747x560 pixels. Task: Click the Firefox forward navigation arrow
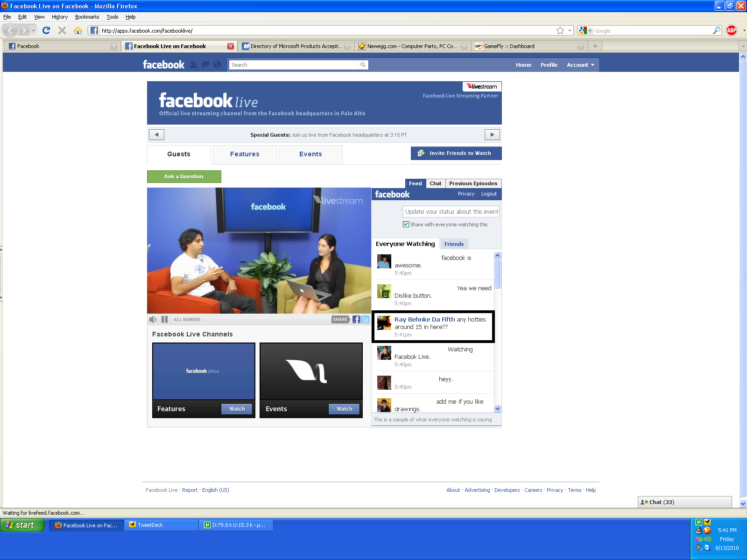(24, 30)
